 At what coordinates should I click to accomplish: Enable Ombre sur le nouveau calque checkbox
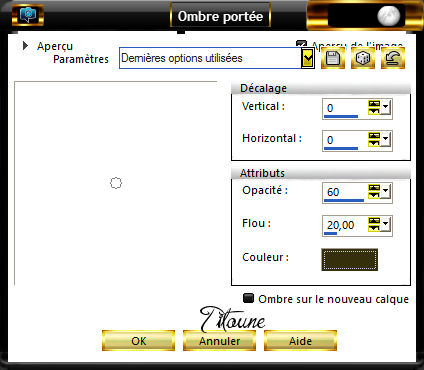pos(248,298)
